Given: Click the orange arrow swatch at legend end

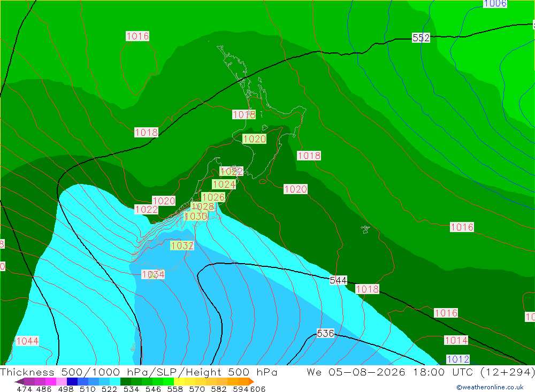Looking at the screenshot, I should (x=251, y=381).
